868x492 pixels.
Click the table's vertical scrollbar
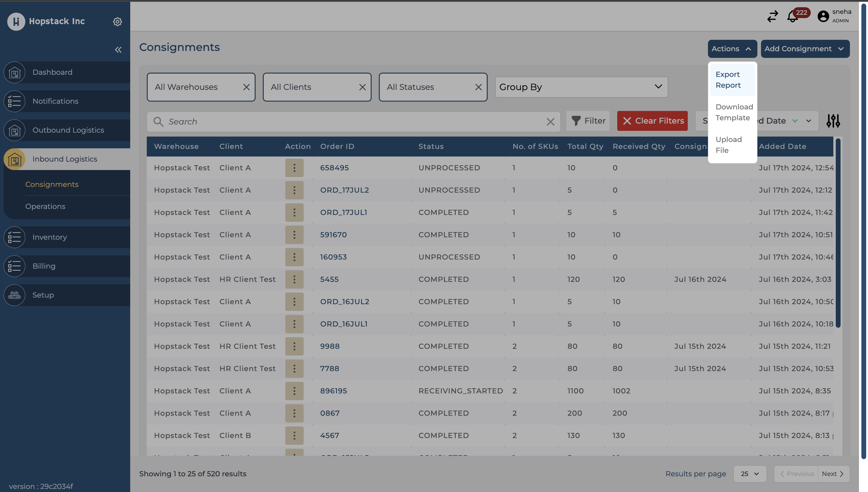point(838,233)
